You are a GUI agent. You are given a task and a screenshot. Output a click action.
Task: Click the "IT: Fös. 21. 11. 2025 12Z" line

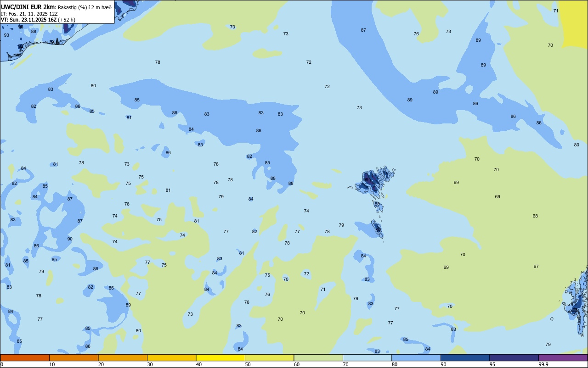tap(29, 13)
